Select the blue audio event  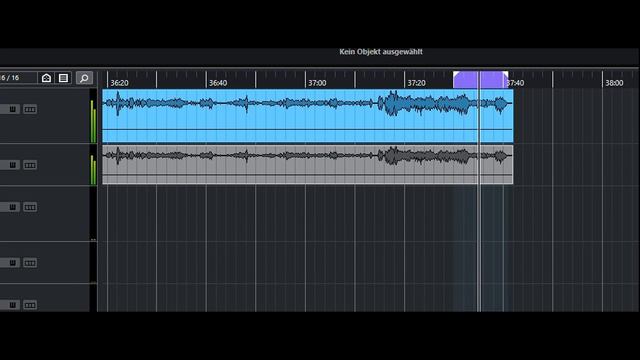pyautogui.click(x=308, y=116)
